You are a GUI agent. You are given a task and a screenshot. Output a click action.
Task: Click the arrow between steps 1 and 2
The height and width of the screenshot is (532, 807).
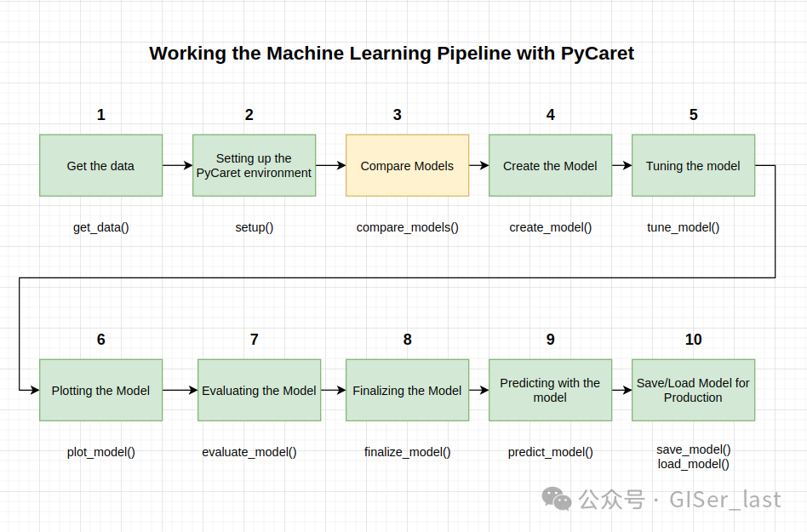178,165
